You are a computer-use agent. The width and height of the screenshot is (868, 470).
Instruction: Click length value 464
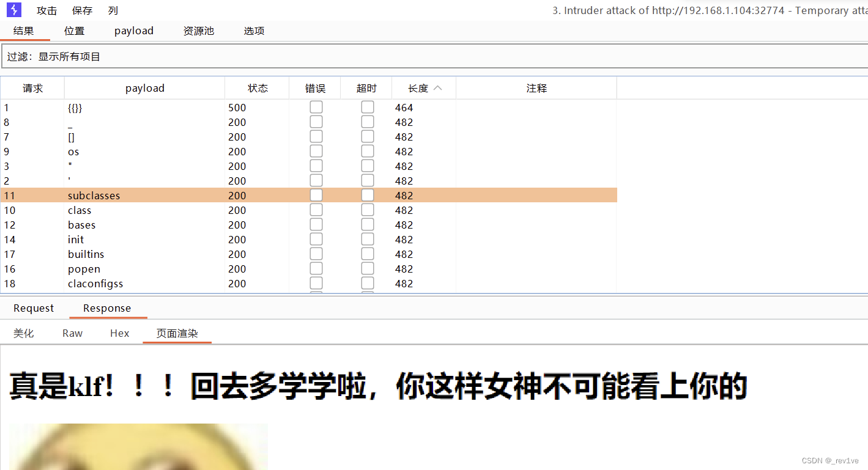[x=404, y=108]
